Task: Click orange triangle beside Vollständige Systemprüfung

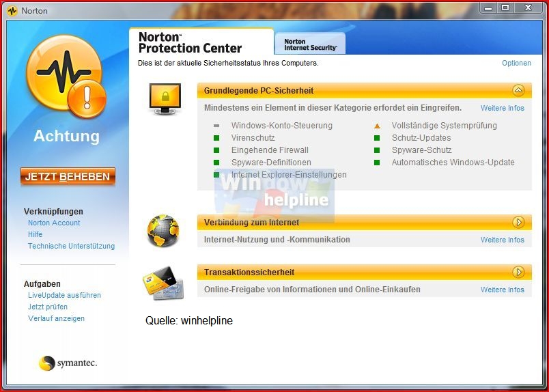Action: [x=377, y=126]
